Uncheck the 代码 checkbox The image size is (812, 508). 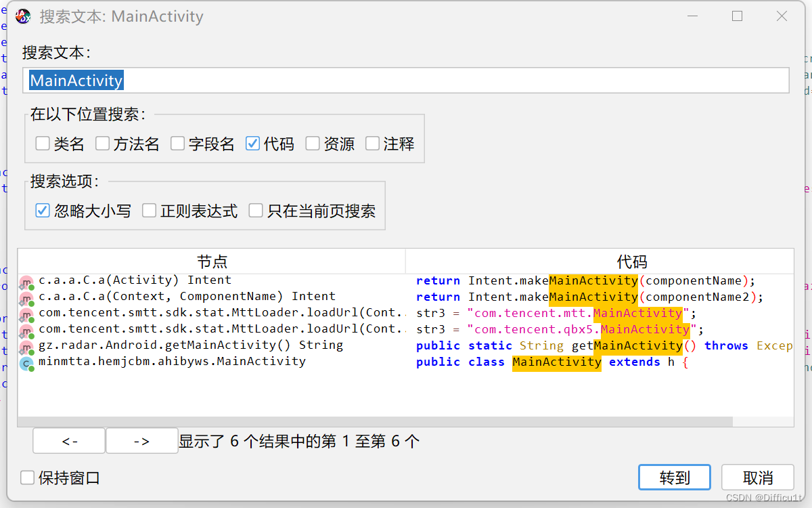tap(252, 144)
